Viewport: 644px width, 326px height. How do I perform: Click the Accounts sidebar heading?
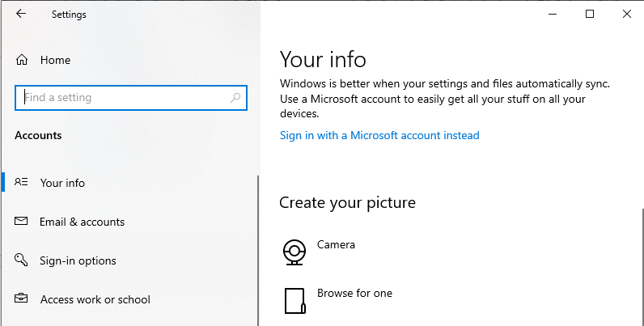click(38, 135)
